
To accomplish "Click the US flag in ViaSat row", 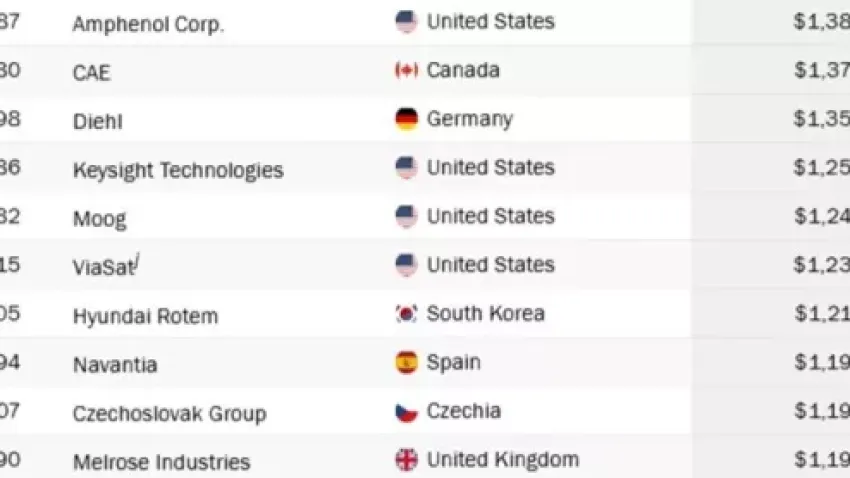I will (x=406, y=265).
